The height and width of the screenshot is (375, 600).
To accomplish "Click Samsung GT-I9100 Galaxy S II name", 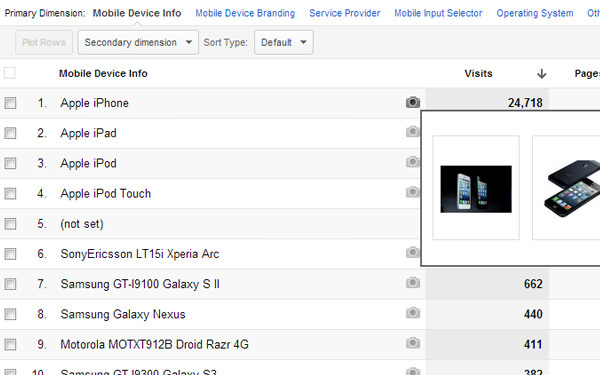I will point(140,284).
